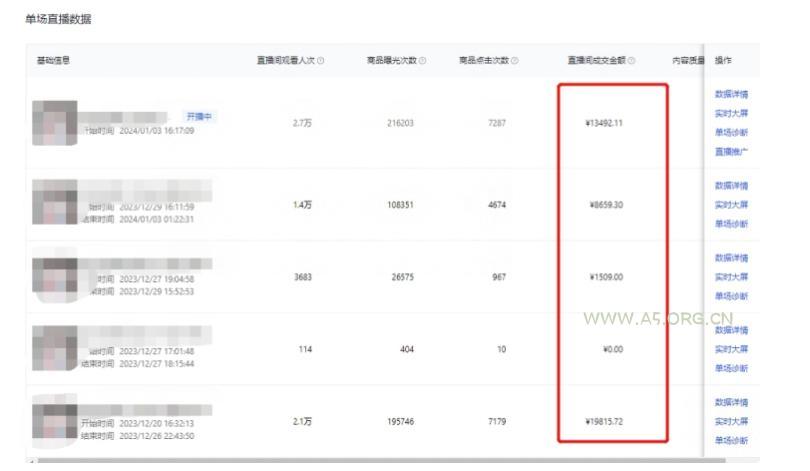Select the 216203 exposure count cell

400,123
